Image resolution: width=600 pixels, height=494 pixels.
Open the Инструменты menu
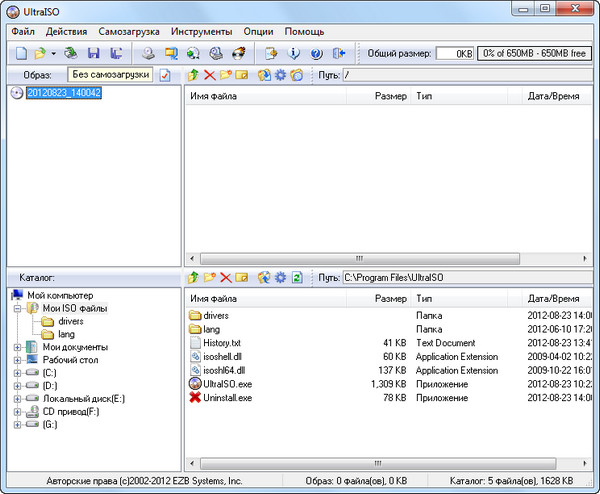tap(200, 32)
